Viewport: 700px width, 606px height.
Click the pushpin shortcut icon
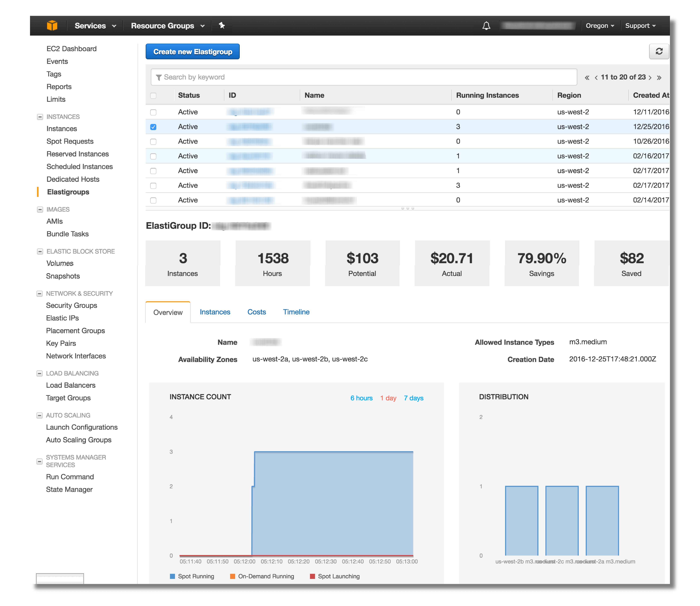[x=222, y=26]
